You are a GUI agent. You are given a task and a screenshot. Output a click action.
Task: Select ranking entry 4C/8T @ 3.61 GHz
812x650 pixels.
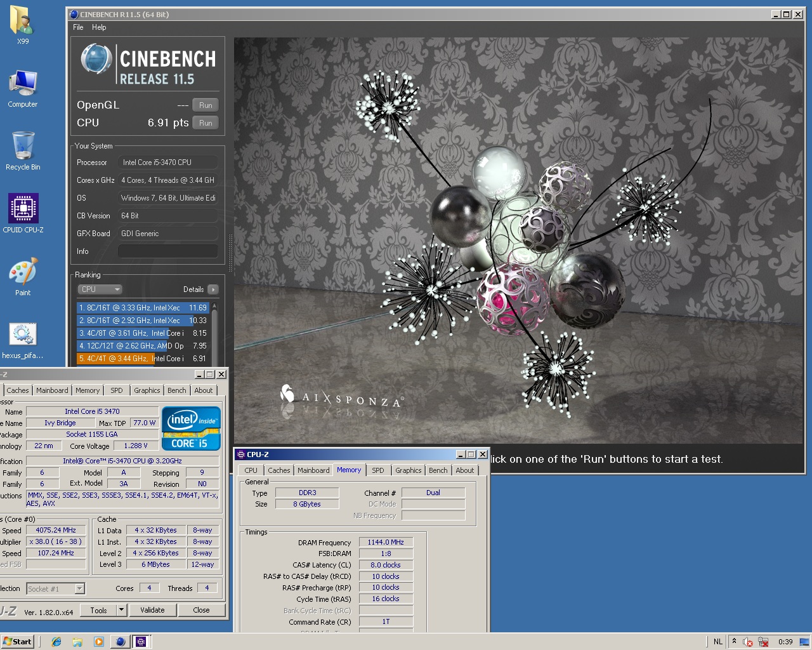(143, 333)
